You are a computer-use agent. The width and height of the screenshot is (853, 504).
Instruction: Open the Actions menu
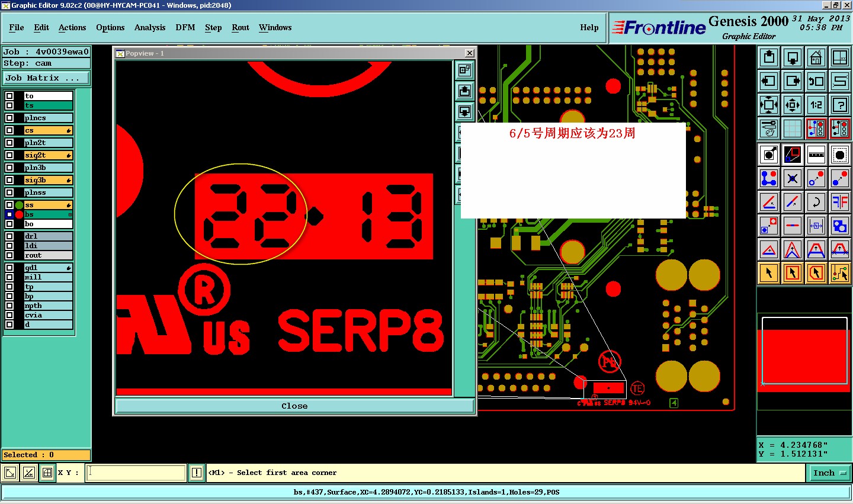72,27
